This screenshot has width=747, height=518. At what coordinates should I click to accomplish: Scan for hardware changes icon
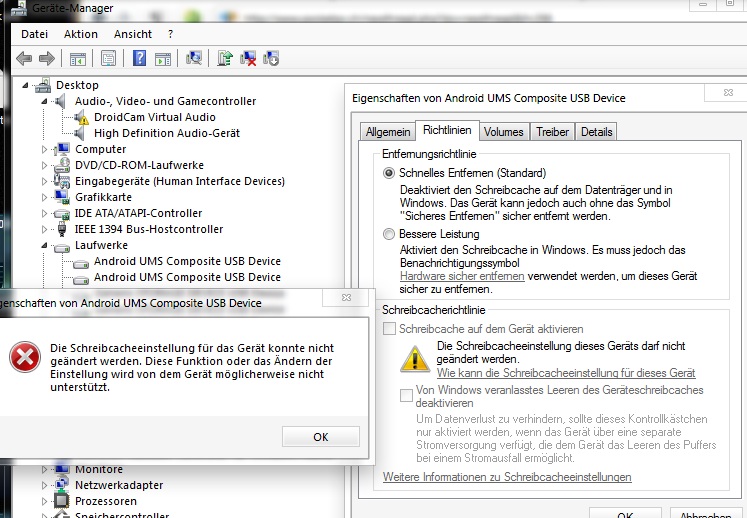(x=194, y=58)
